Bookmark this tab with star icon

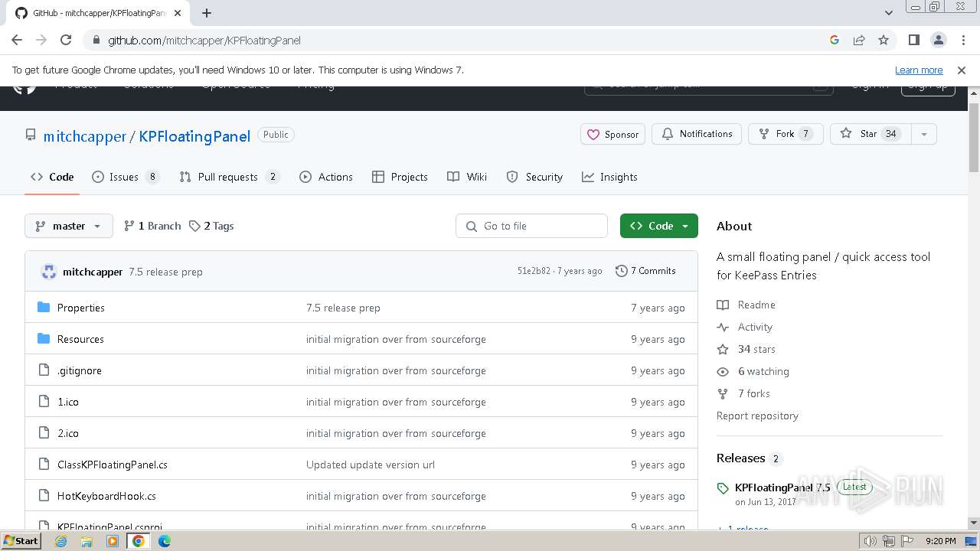(884, 40)
